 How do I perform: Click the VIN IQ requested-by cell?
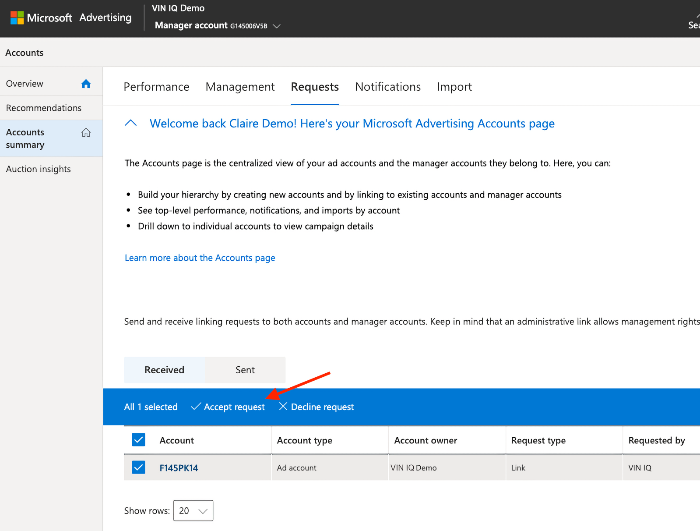point(640,468)
